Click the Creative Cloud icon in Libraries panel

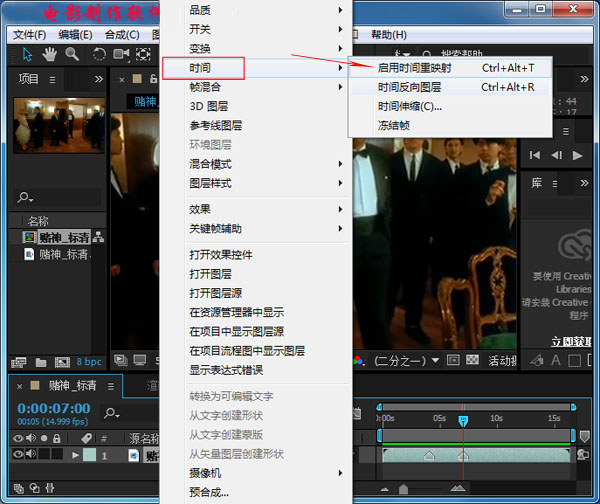[575, 245]
